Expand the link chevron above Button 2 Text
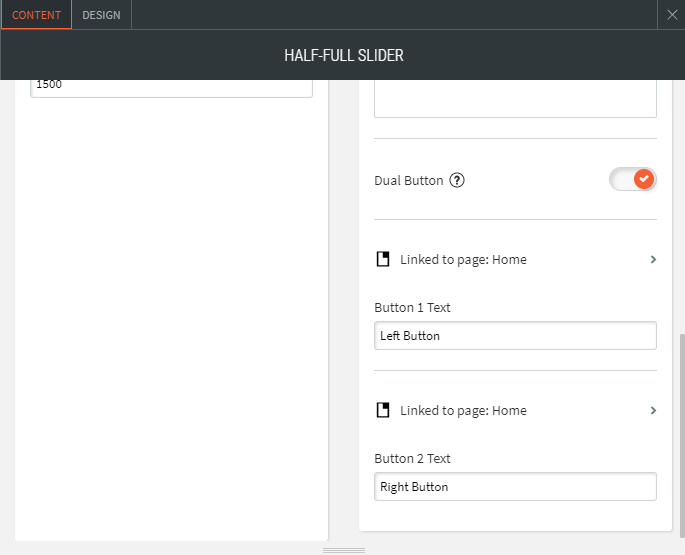Viewport: 685px width, 555px height. click(653, 411)
